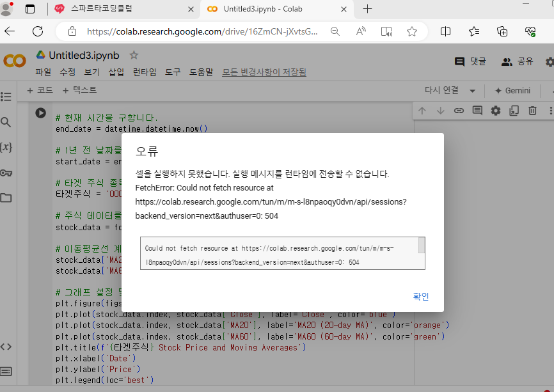Click the Colab CO logo

(15, 61)
